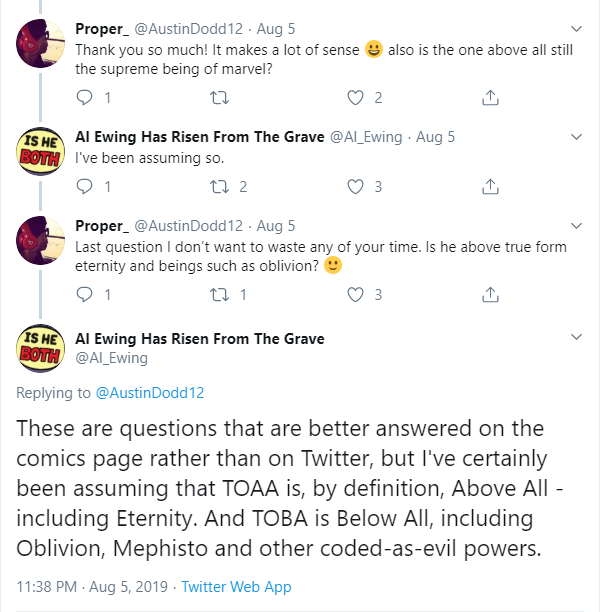Open more options on Proper_'s first tweet
The height and width of the screenshot is (612, 601).
pyautogui.click(x=576, y=28)
